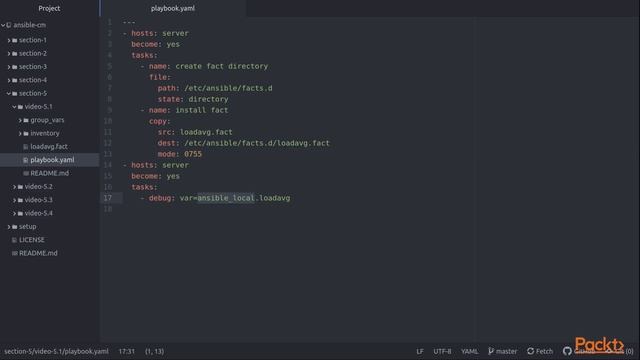Viewport: 640px width, 360px height.
Task: Open loadavg.fact from the tree
Action: 49,147
